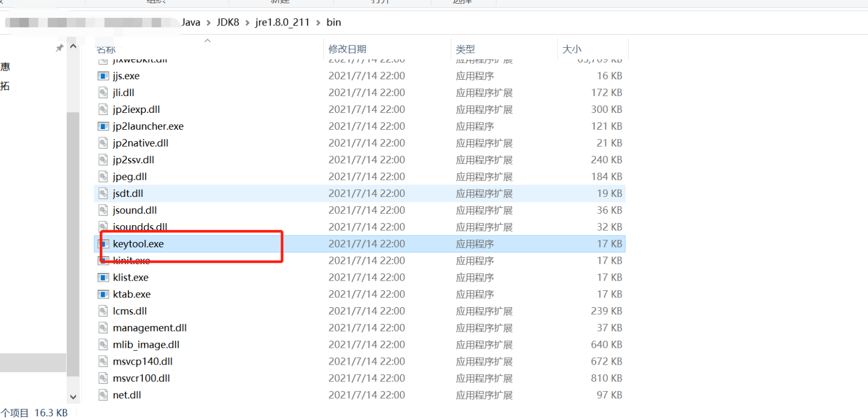
Task: Navigate to Java folder in address bar
Action: click(x=190, y=22)
